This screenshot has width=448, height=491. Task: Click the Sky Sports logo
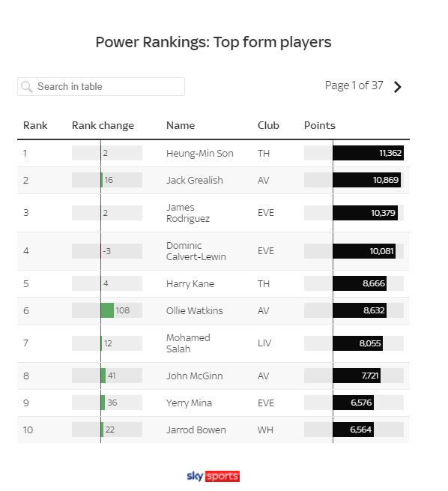214,476
